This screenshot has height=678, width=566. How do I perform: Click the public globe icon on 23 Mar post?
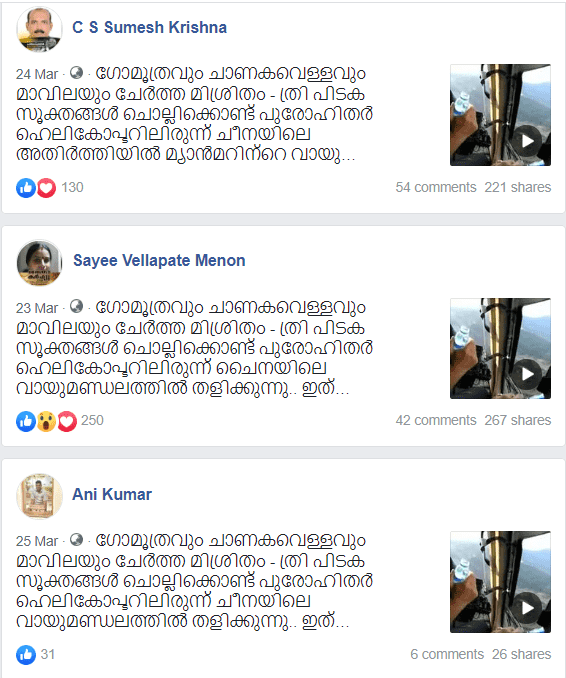(77, 306)
